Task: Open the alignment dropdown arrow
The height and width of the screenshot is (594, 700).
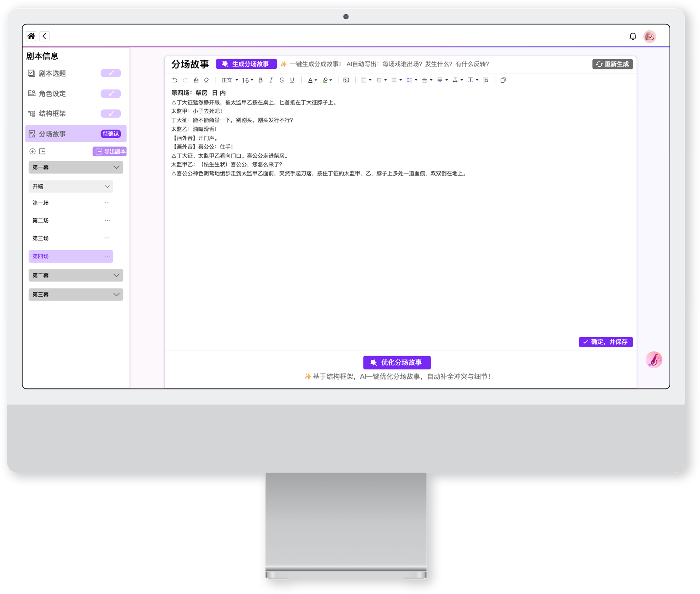Action: point(370,80)
